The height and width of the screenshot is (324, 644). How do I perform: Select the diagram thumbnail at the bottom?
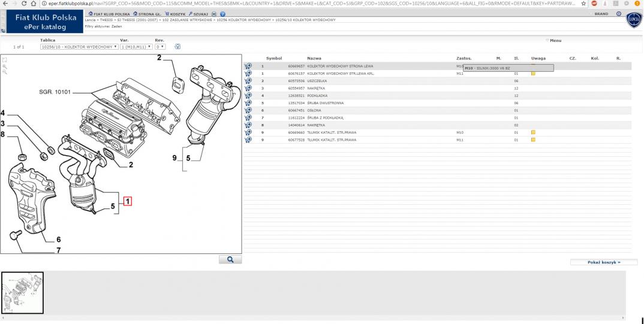23,293
